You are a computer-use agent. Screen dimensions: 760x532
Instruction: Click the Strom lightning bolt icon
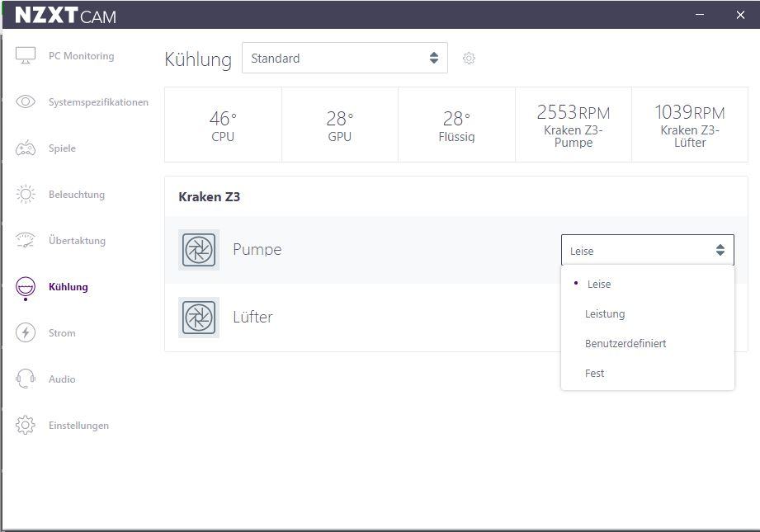26,333
